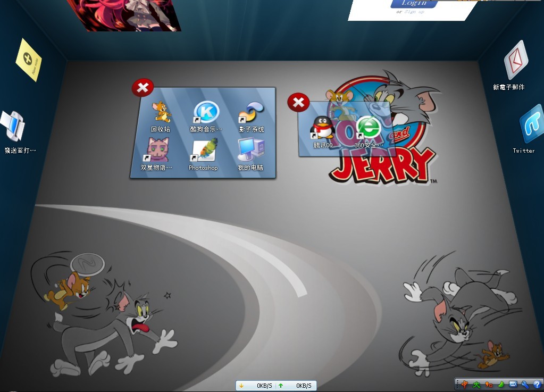Select the 發送至打印 printer widget
544x392 pixels.
[x=13, y=126]
